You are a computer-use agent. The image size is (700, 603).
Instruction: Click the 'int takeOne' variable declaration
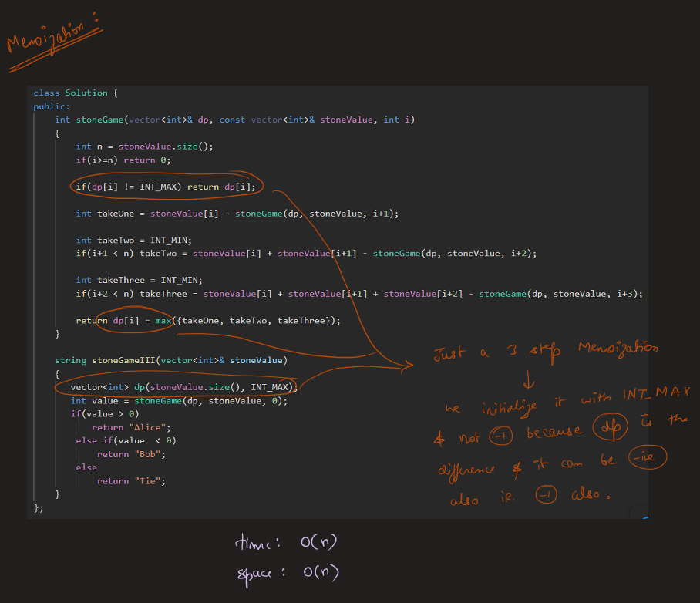point(107,214)
